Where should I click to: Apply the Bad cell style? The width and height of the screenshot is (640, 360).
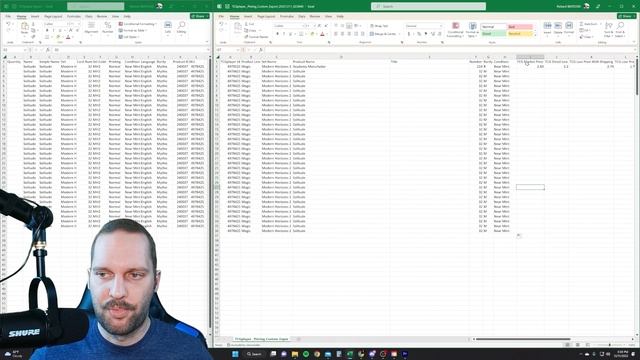(x=520, y=27)
